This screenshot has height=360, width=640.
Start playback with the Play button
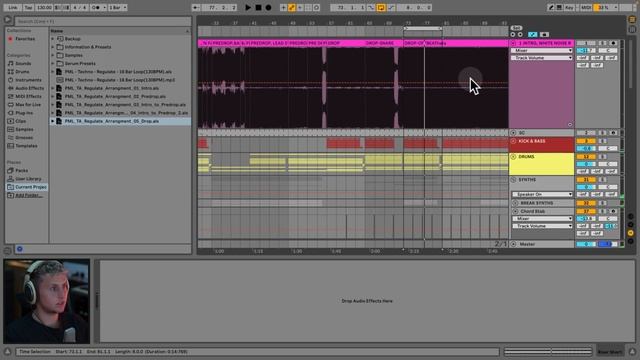point(248,7)
